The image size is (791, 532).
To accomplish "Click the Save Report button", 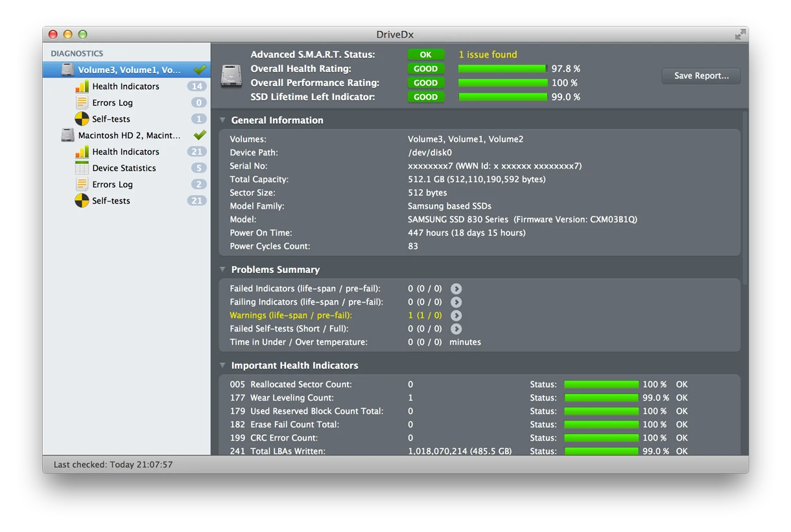I will [x=701, y=76].
